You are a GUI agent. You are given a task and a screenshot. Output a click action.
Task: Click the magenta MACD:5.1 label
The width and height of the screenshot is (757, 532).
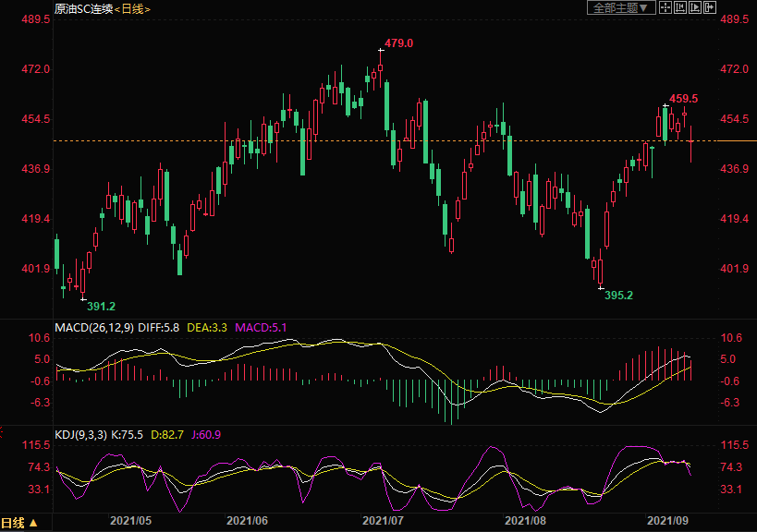[x=262, y=327]
